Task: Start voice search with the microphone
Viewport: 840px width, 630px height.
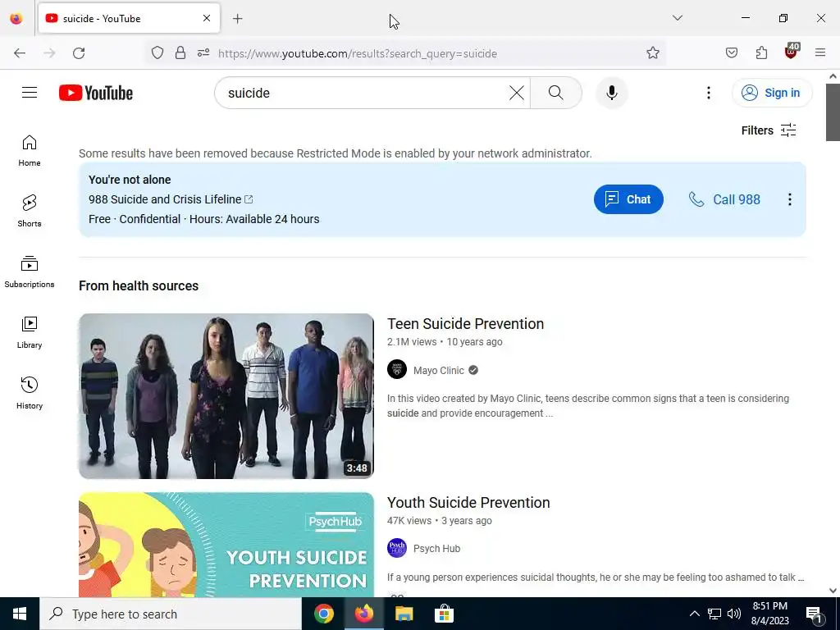Action: (x=612, y=93)
